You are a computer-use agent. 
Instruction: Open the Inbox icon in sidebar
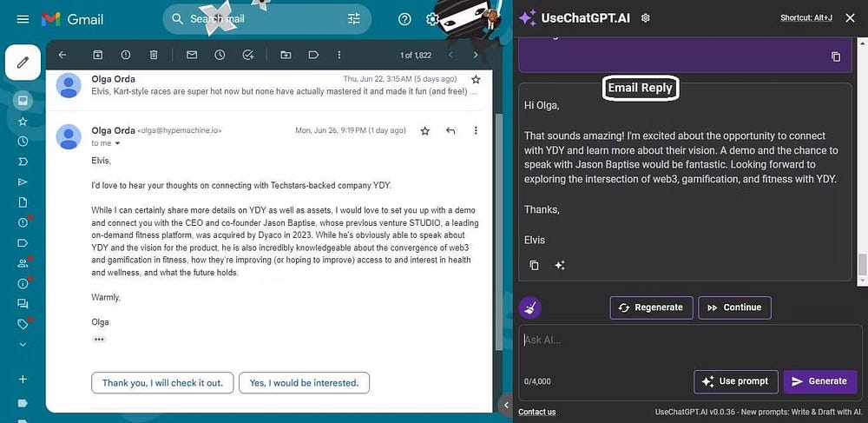click(x=23, y=100)
